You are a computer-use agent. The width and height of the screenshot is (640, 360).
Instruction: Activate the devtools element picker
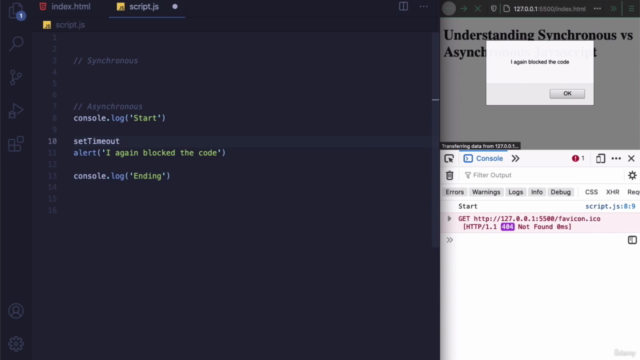[449, 158]
